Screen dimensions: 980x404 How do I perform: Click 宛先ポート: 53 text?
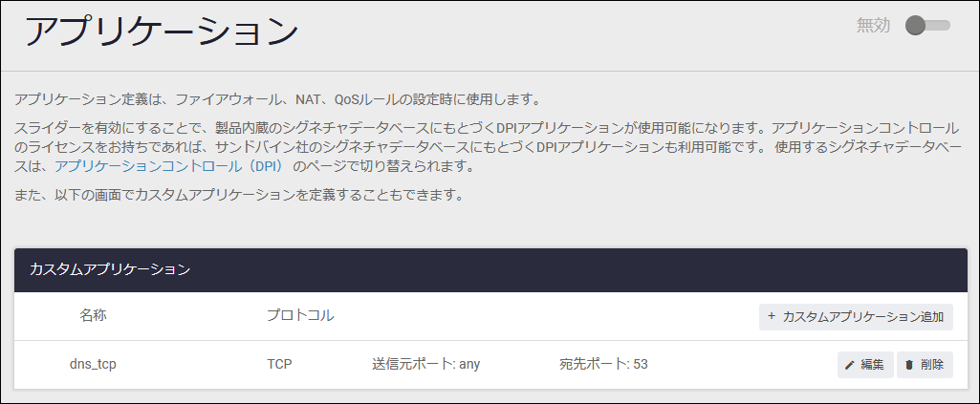pos(603,364)
